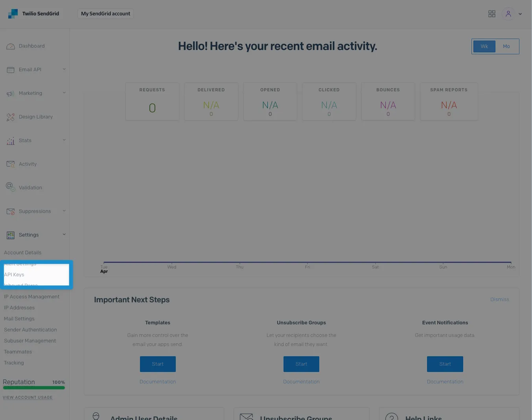This screenshot has height=420, width=532.
Task: Expand the Stats chevron
Action: pos(64,140)
